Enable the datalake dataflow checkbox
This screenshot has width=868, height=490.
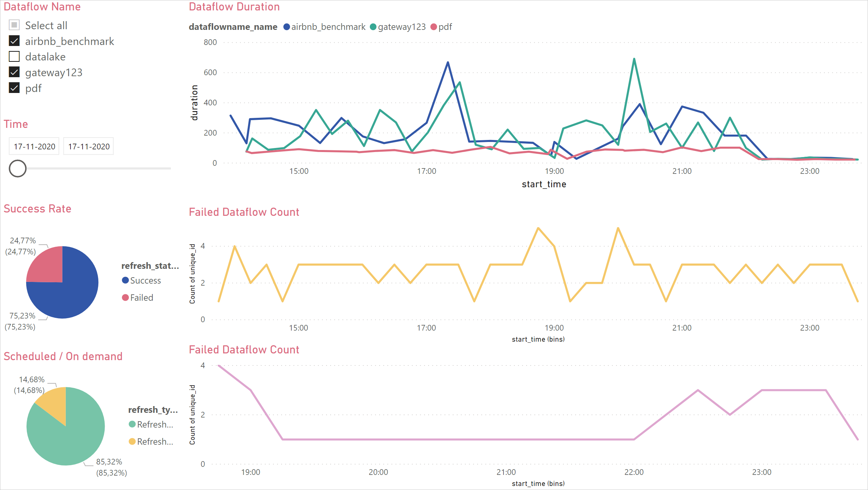point(15,56)
